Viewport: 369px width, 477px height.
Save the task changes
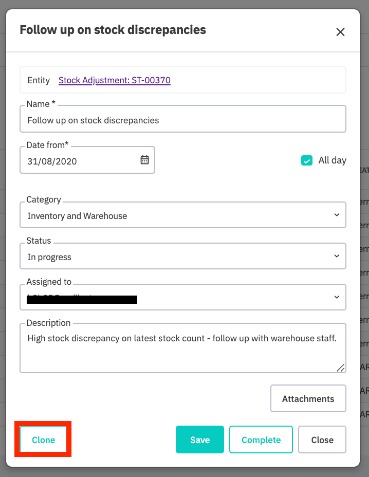[x=200, y=439]
